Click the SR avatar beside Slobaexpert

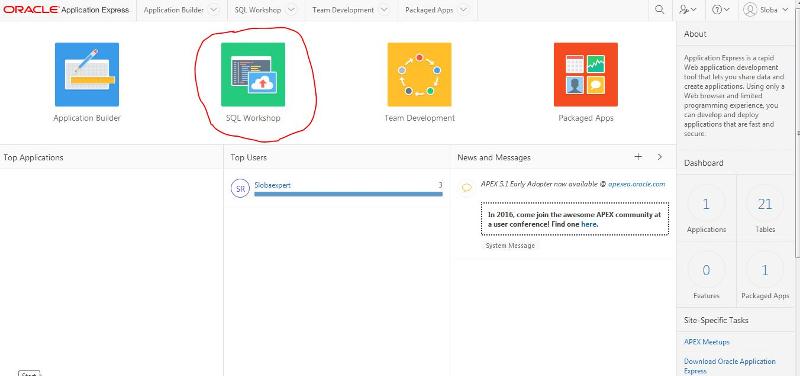tap(240, 189)
